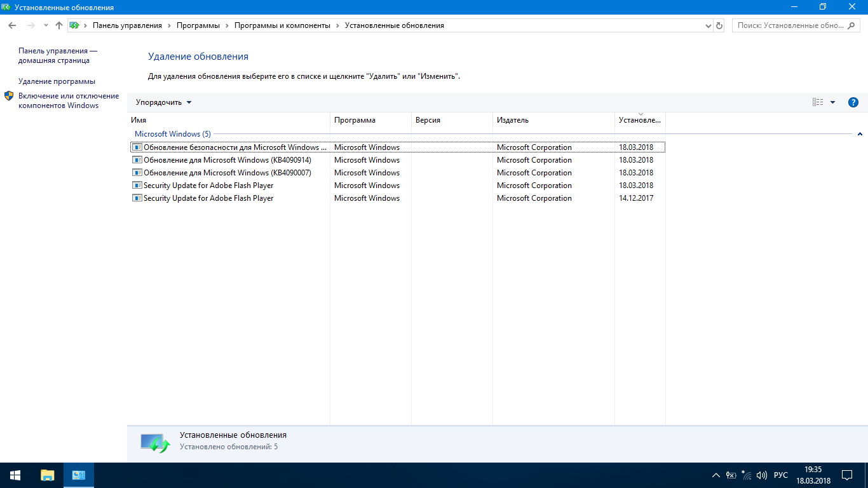This screenshot has width=868, height=488.
Task: Open the recent locations dropdown arrow
Action: pyautogui.click(x=46, y=25)
